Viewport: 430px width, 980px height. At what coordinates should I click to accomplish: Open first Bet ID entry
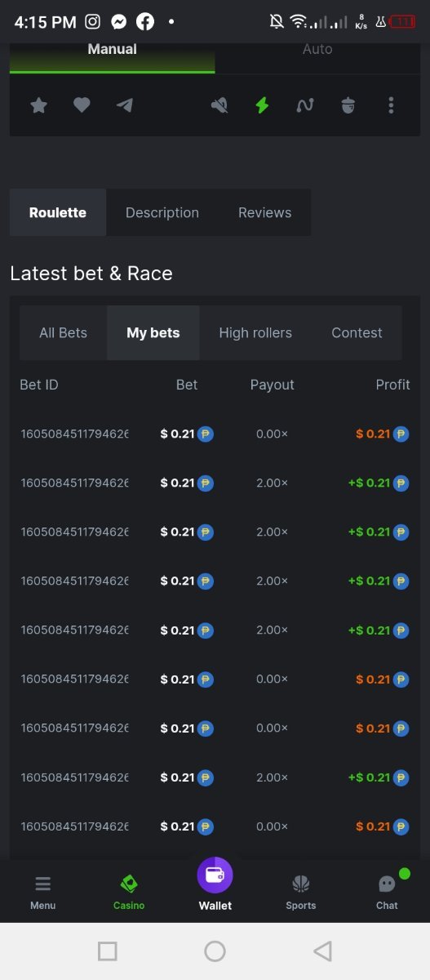pyautogui.click(x=74, y=434)
